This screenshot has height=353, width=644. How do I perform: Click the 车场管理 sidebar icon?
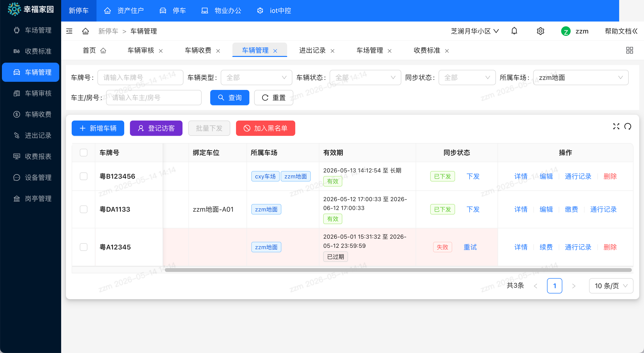17,30
